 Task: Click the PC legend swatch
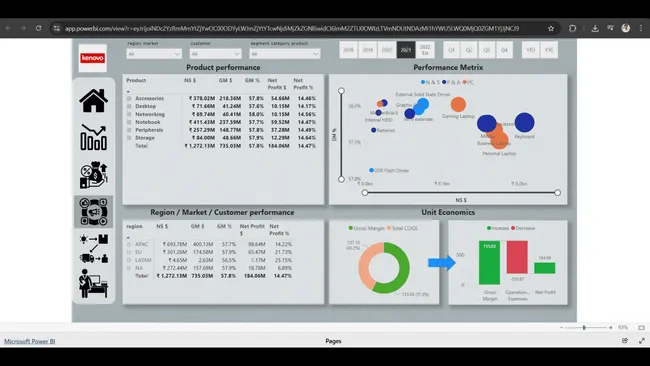[x=465, y=82]
